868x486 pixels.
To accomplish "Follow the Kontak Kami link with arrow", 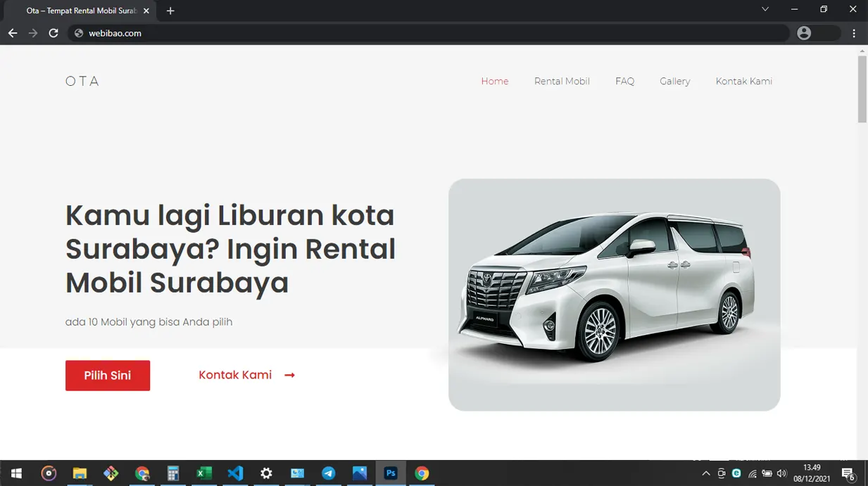I will coord(246,375).
